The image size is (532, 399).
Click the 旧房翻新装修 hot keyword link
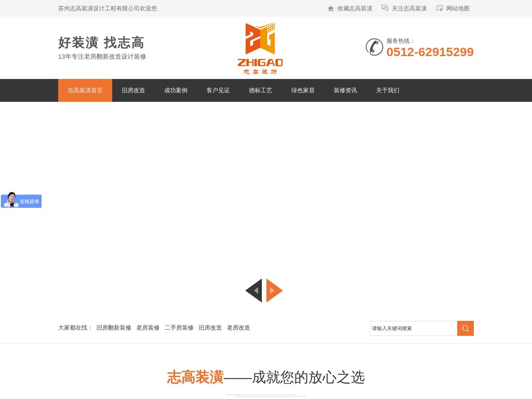pos(113,328)
